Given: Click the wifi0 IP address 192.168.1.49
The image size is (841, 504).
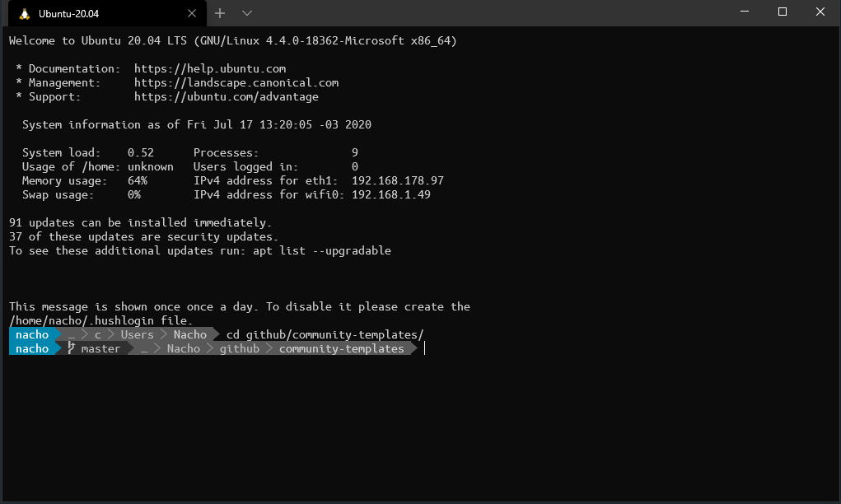Looking at the screenshot, I should [391, 194].
